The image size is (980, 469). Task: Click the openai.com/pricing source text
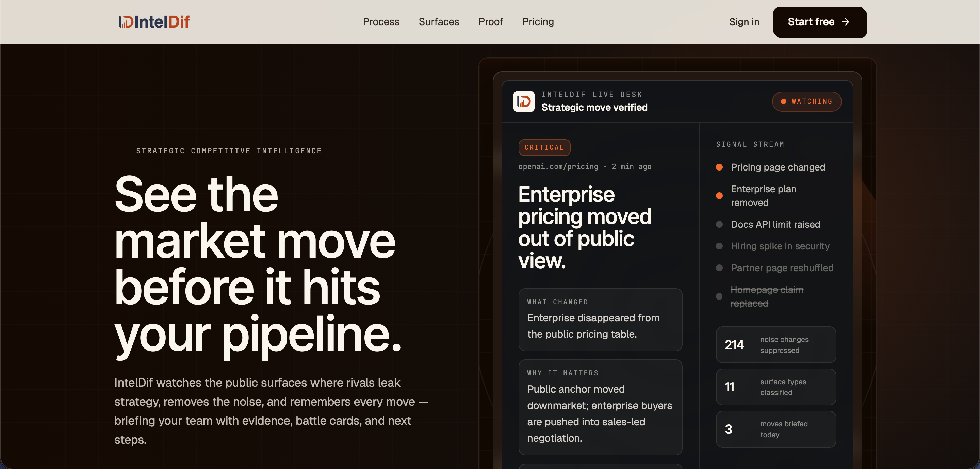coord(558,167)
